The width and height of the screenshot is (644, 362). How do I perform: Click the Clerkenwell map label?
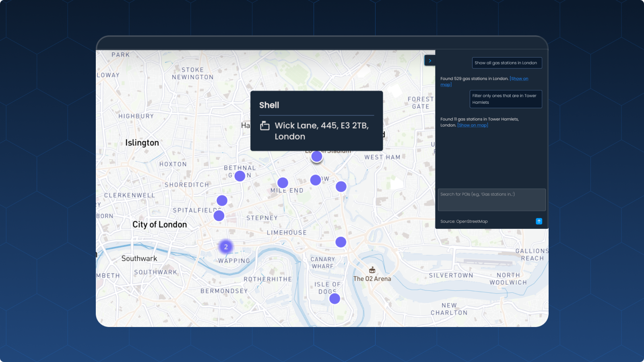(130, 195)
